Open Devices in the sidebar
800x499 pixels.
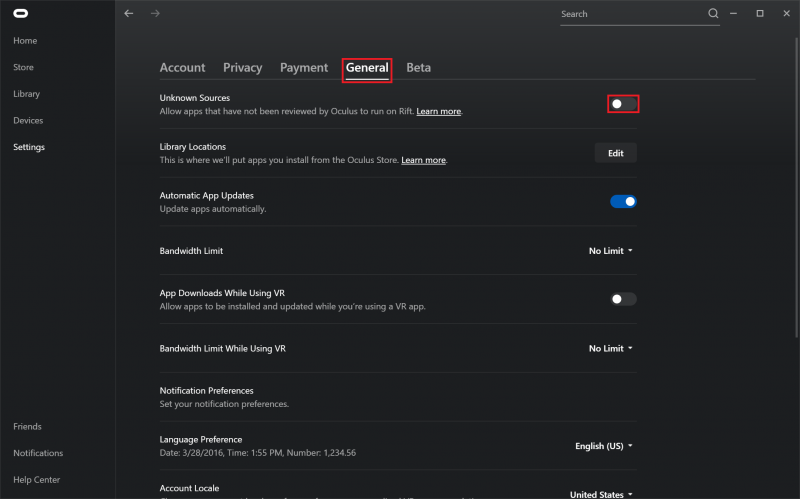(28, 120)
